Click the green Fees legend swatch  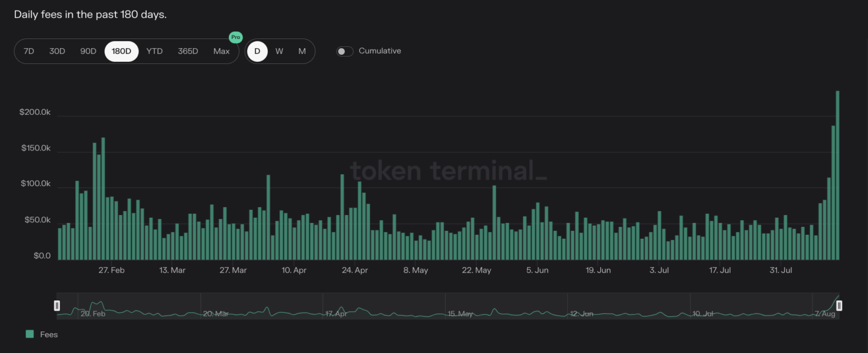pos(30,334)
